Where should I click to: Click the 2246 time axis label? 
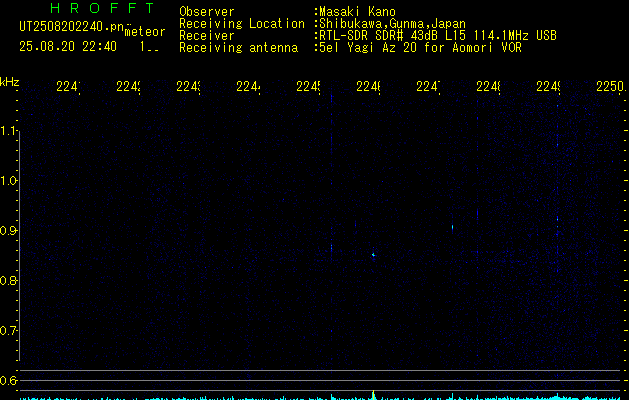368,86
